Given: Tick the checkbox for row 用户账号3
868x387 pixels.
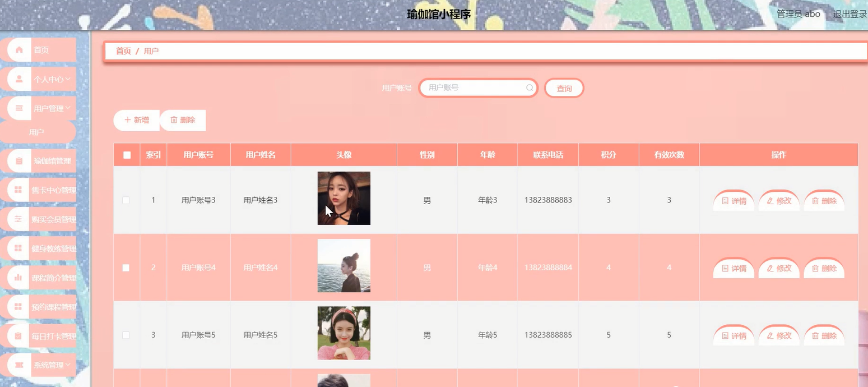Looking at the screenshot, I should [x=126, y=200].
